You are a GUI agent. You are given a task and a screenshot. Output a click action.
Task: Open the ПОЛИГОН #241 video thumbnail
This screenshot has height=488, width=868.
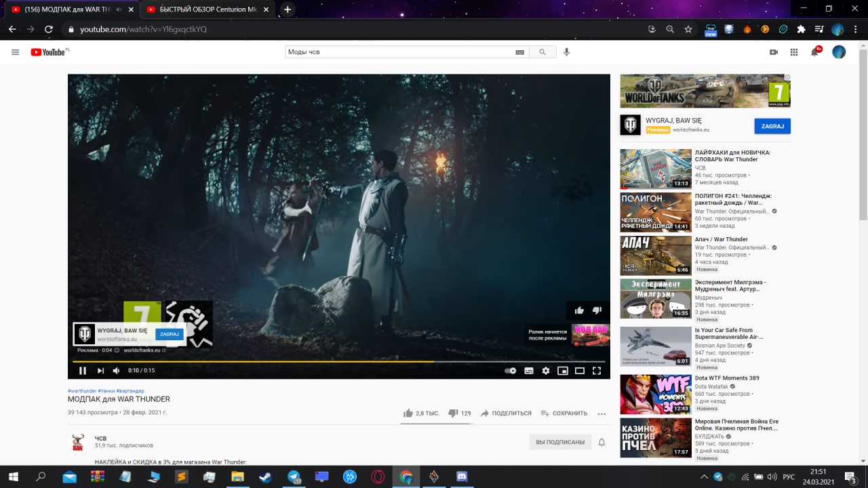[x=656, y=212]
